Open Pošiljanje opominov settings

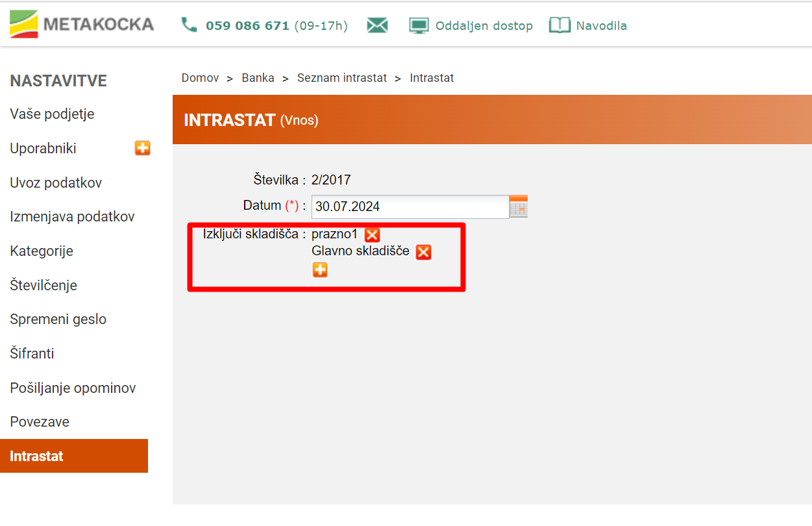(x=73, y=388)
